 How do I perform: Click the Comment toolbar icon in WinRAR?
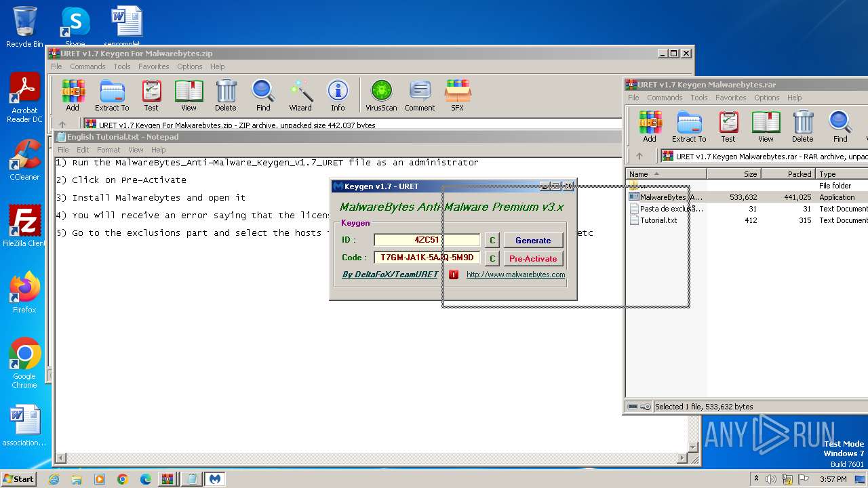click(420, 96)
